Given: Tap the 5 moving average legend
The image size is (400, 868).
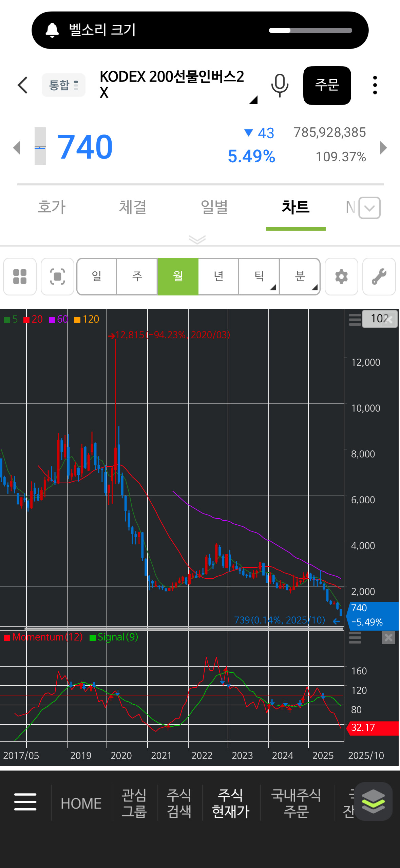Looking at the screenshot, I should tap(11, 319).
